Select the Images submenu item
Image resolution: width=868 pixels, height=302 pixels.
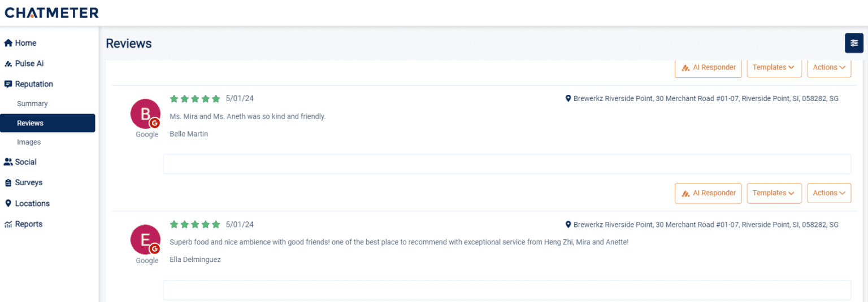pyautogui.click(x=29, y=142)
